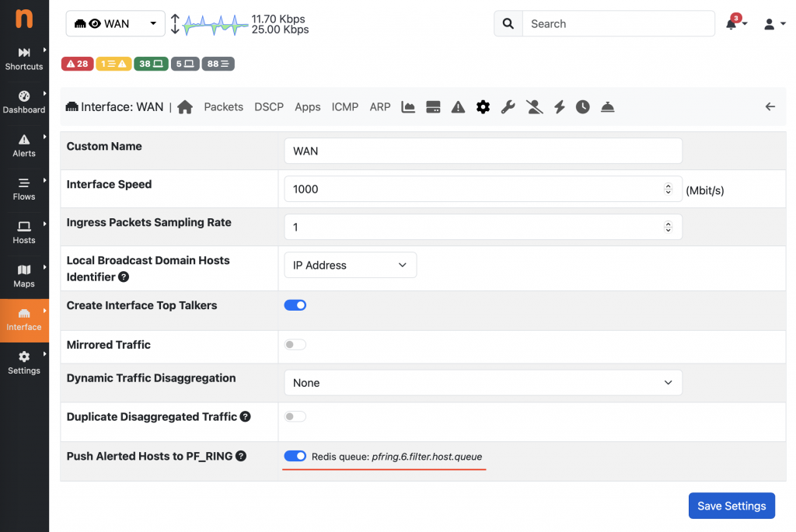This screenshot has width=796, height=532.
Task: Switch to the Packets tab
Action: coord(223,107)
